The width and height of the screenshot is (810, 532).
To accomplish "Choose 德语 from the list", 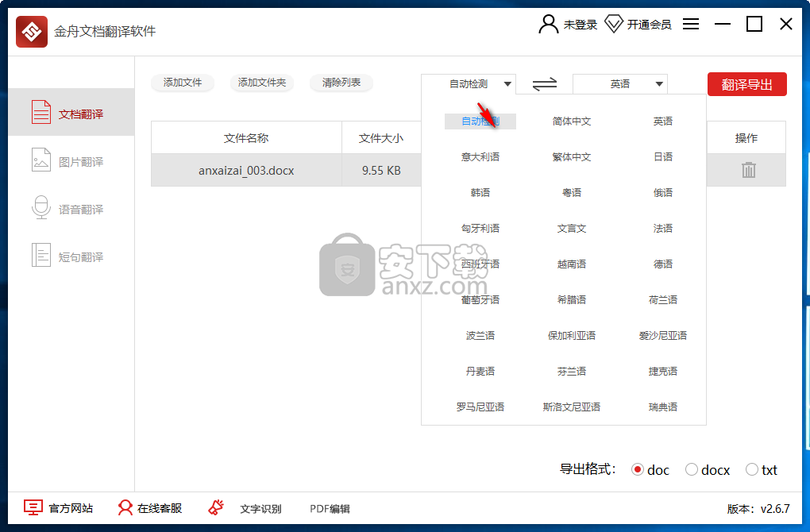I will pyautogui.click(x=663, y=264).
